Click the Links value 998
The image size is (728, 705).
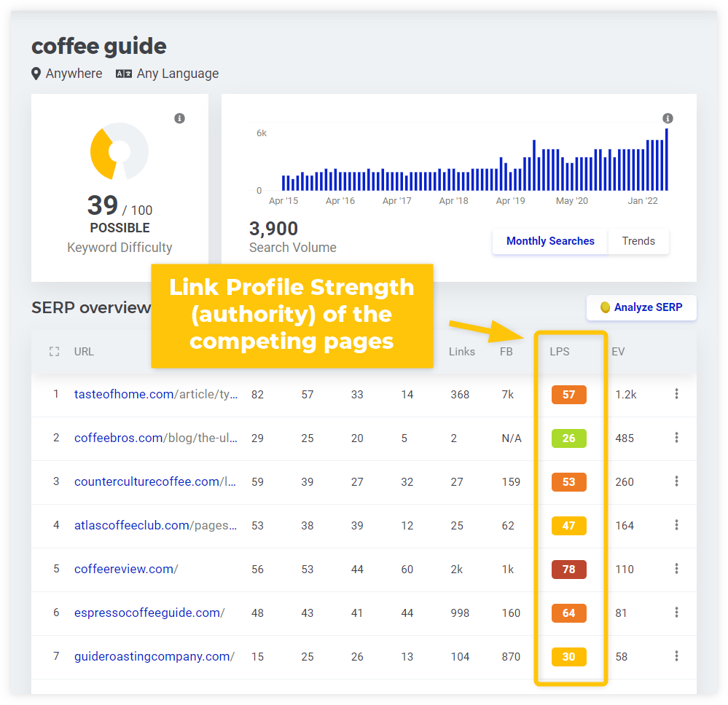tap(460, 613)
